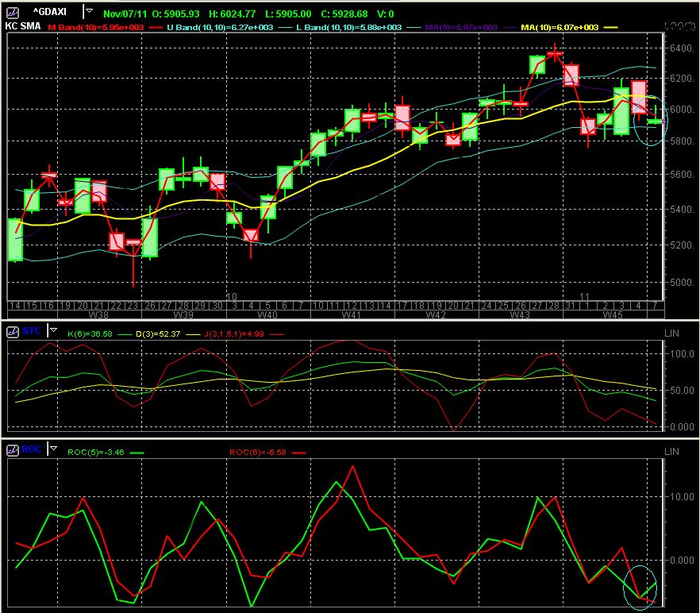Screen dimensions: 700x613
Task: Expand the ROC indicator dropdown arrow
Action: pos(53,447)
